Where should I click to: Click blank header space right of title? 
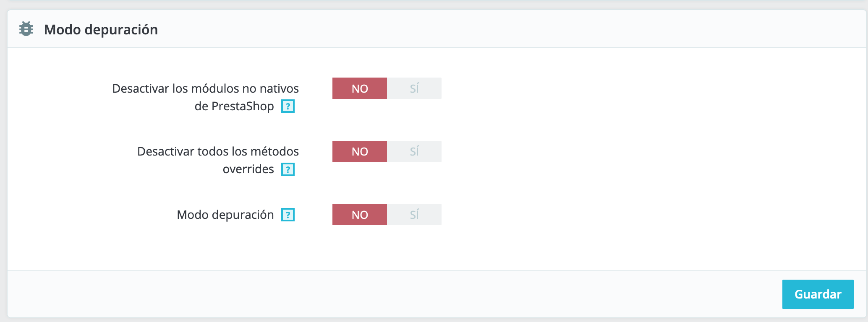tap(504, 29)
